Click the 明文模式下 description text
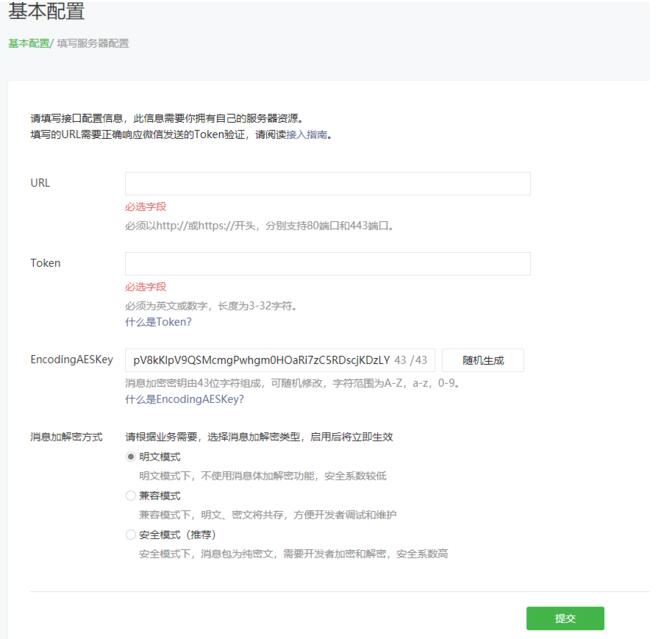This screenshot has width=663, height=639. (263, 476)
